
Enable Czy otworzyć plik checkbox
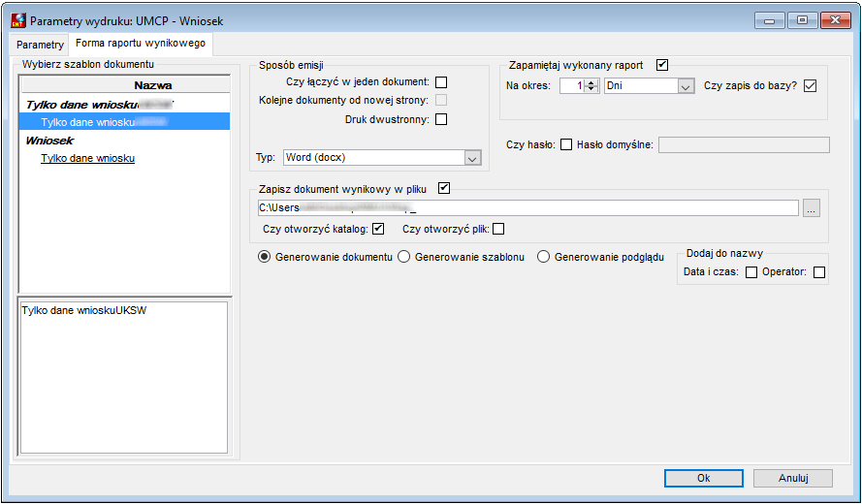coord(498,229)
